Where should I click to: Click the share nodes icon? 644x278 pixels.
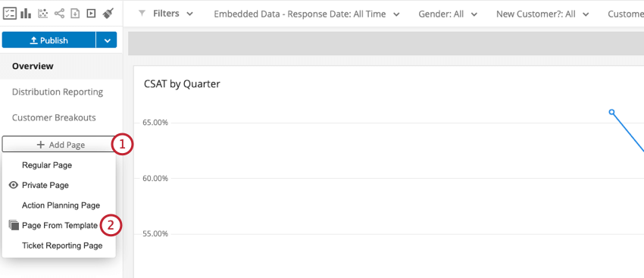pos(60,14)
